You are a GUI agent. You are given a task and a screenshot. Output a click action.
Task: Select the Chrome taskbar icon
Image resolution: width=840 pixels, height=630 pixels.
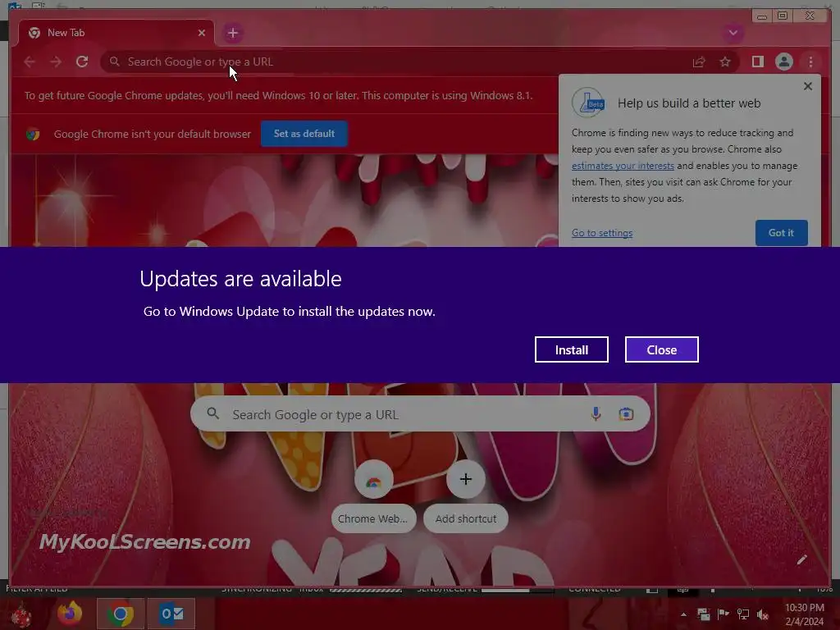coord(120,614)
